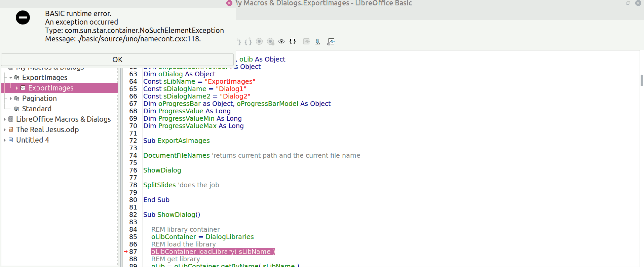Click the ExportImages module code icon
Screen dimensions: 644x267
click(x=23, y=88)
